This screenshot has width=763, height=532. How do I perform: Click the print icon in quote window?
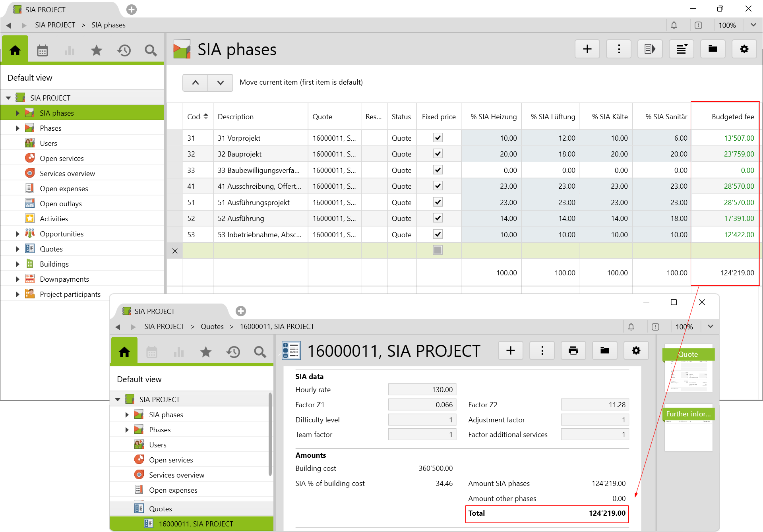(x=573, y=350)
